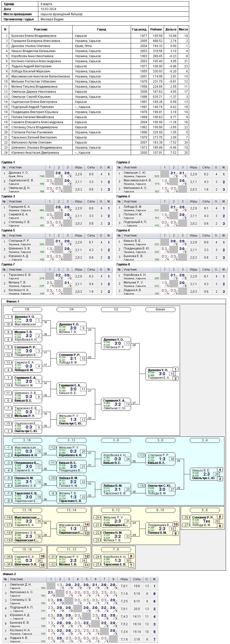The width and height of the screenshot is (230, 644).
Task: Click the '5...6' round label
Action: point(205,510)
